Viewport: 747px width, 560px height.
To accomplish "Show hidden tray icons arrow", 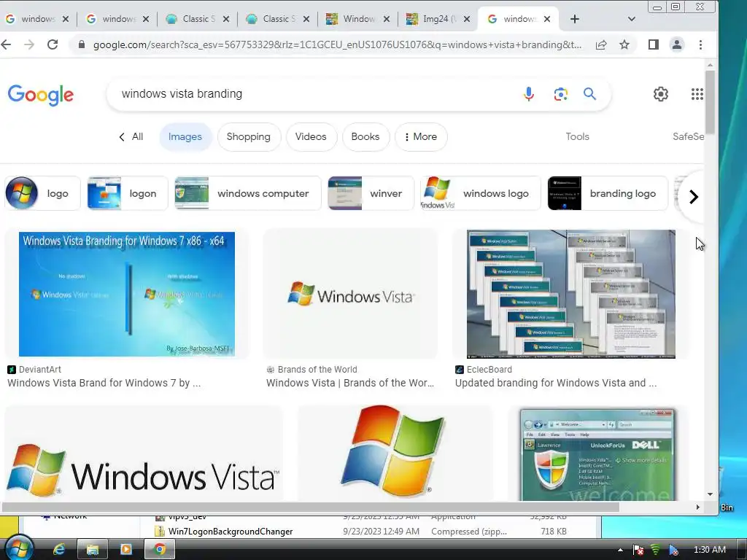I will click(620, 550).
